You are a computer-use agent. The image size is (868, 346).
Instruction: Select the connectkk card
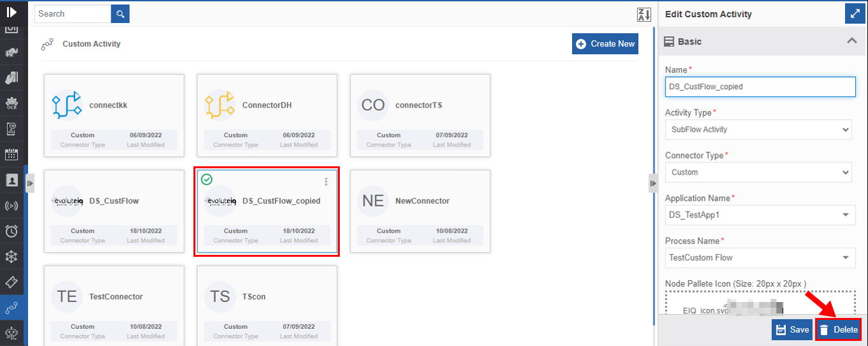(x=114, y=115)
